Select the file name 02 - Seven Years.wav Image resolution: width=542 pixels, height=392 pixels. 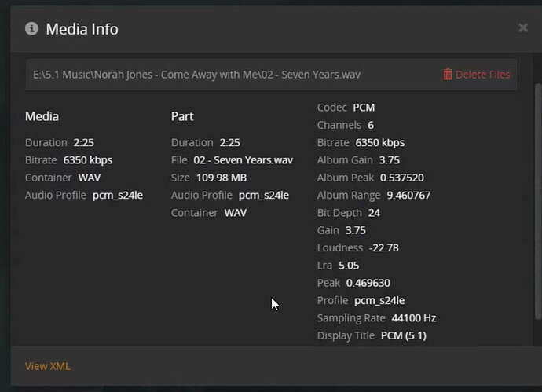click(243, 160)
